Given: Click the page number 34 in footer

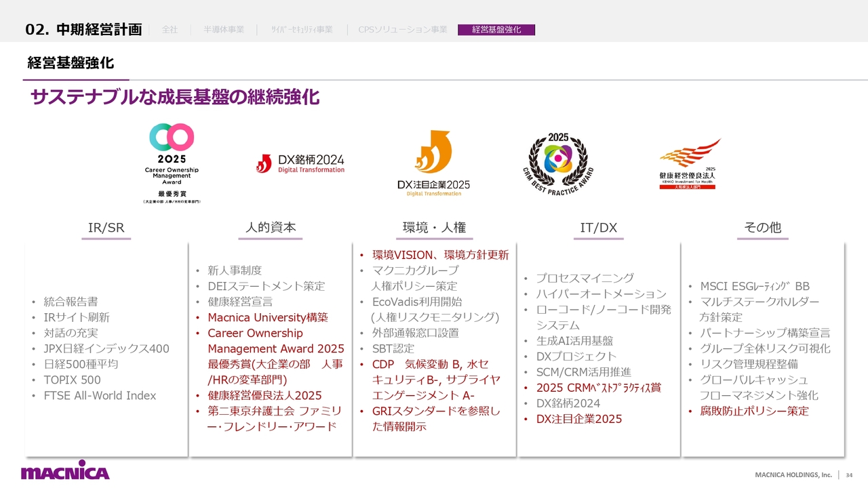Looking at the screenshot, I should (849, 474).
